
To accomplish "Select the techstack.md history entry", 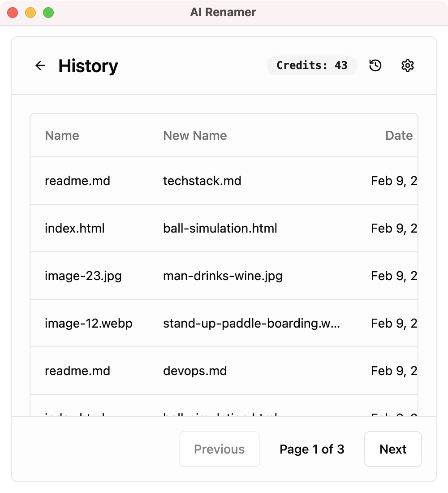I will pyautogui.click(x=202, y=181).
